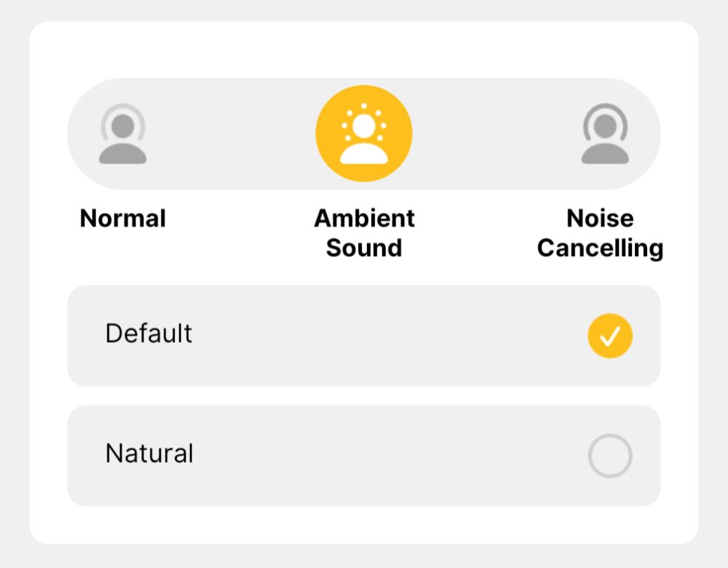Click the "Normal" mode label

123,218
